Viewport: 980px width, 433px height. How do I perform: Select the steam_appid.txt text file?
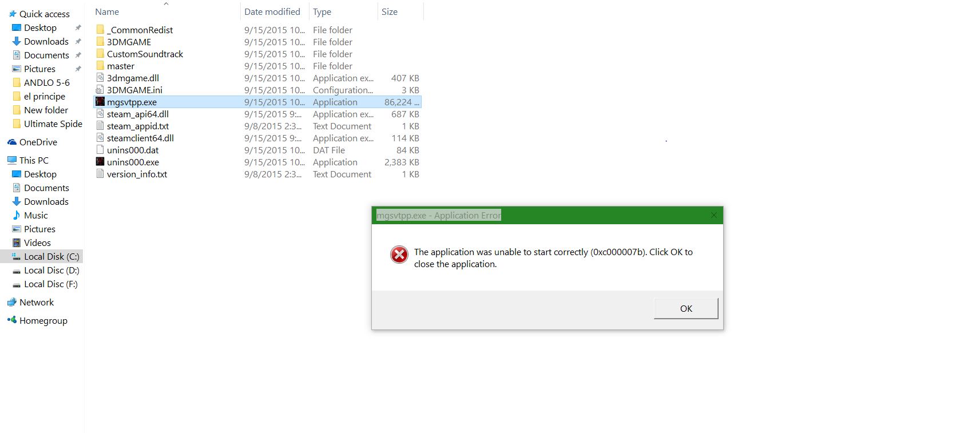click(137, 126)
